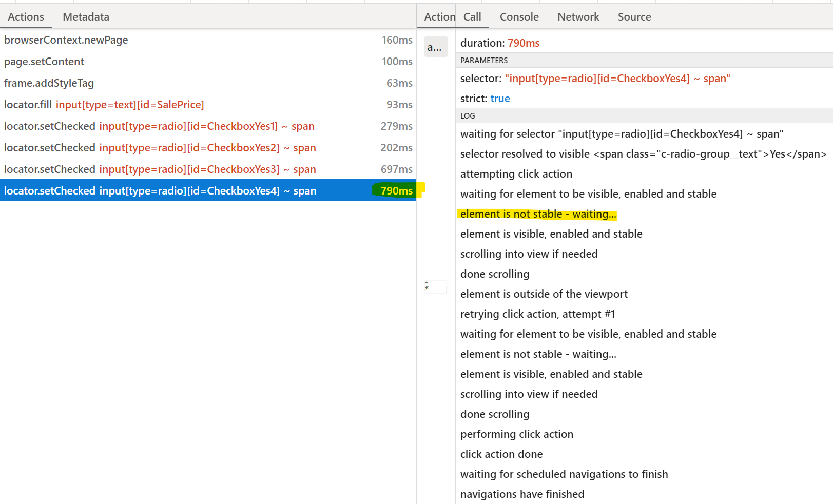
Task: Open the Network tab
Action: [578, 16]
